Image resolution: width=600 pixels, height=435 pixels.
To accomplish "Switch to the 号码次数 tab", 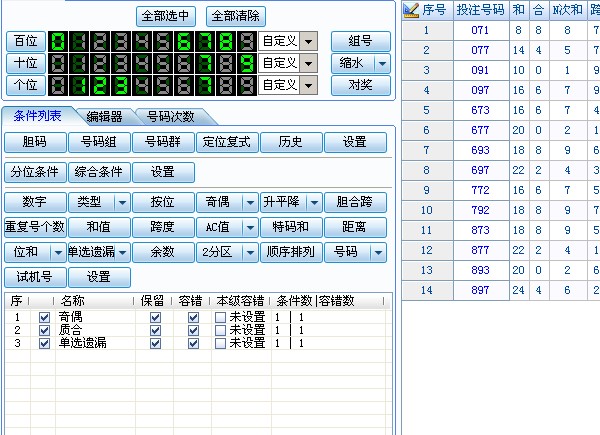I will (171, 117).
